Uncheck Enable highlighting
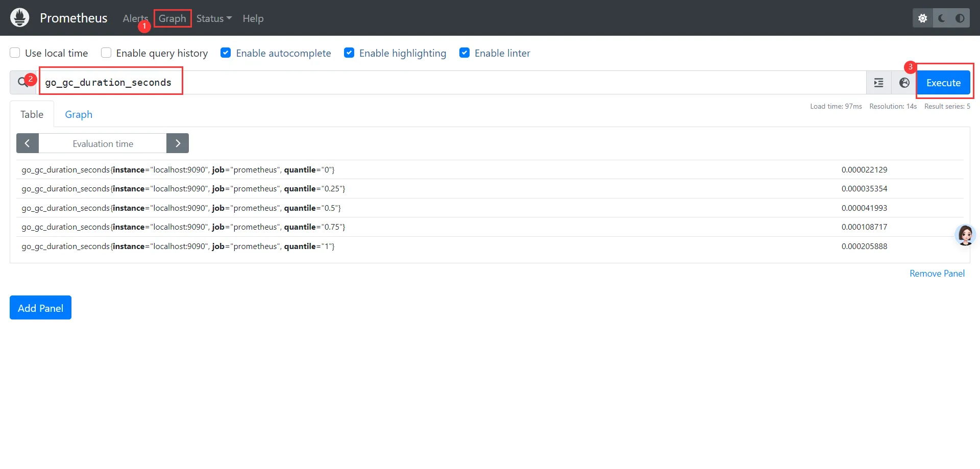The image size is (980, 469). 349,53
